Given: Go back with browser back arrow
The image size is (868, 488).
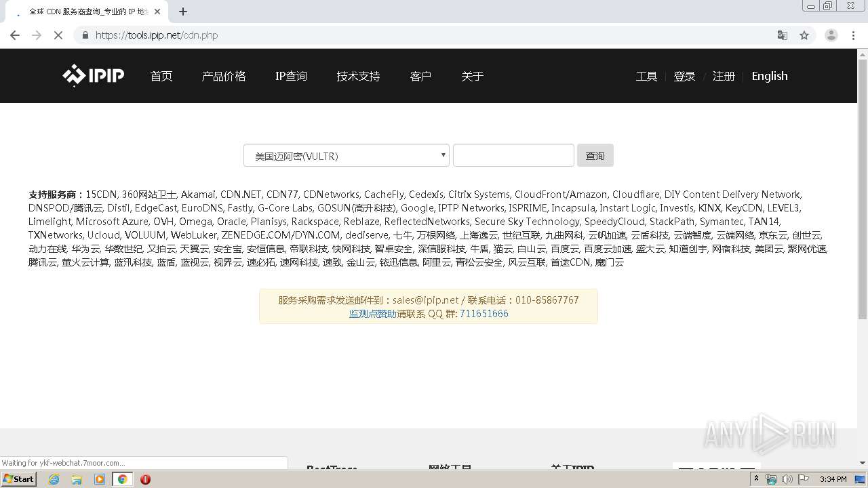Looking at the screenshot, I should (x=15, y=35).
